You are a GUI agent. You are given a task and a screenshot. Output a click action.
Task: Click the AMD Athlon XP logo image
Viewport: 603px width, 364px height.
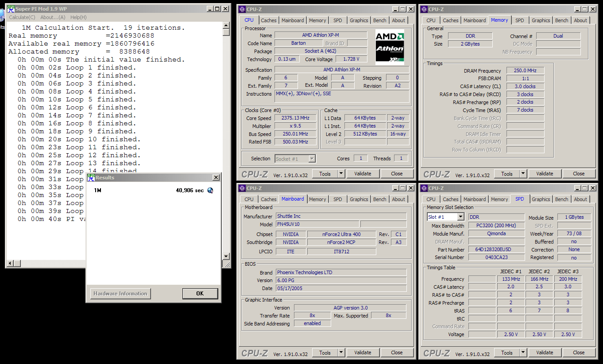tap(390, 47)
